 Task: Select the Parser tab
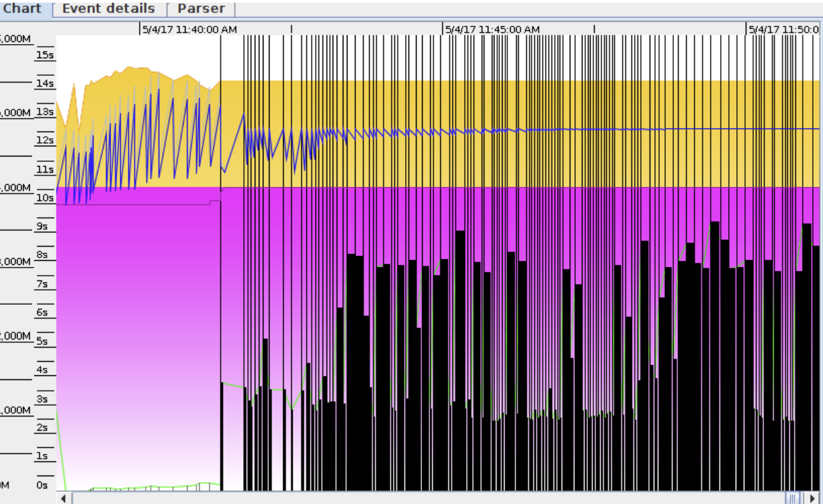tap(201, 9)
